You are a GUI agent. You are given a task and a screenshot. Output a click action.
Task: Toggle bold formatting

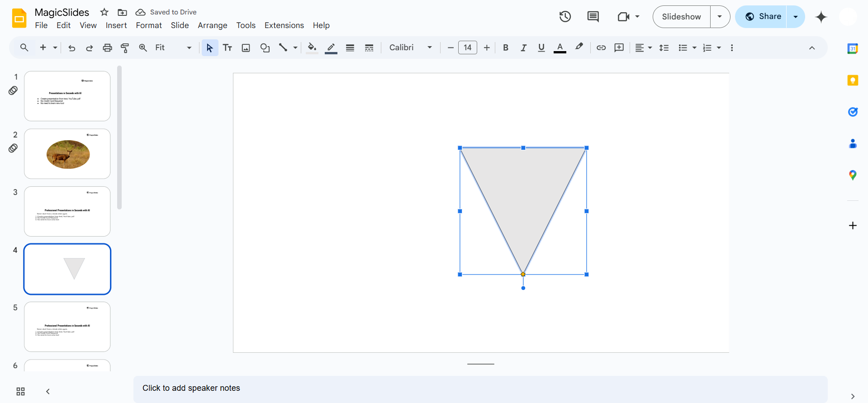pyautogui.click(x=506, y=47)
